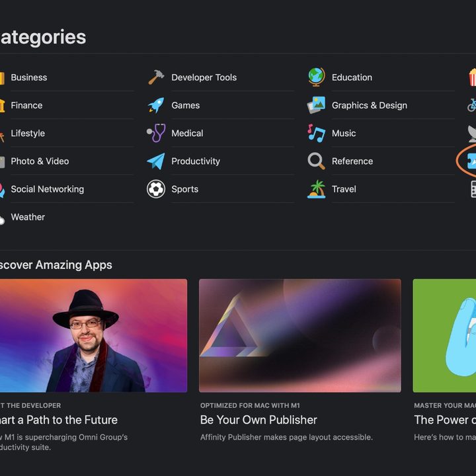Open the Weather category

point(28,217)
